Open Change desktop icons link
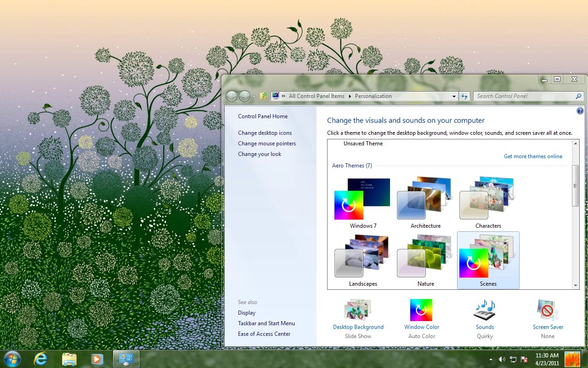Screen dimensions: 588x368 point(265,133)
